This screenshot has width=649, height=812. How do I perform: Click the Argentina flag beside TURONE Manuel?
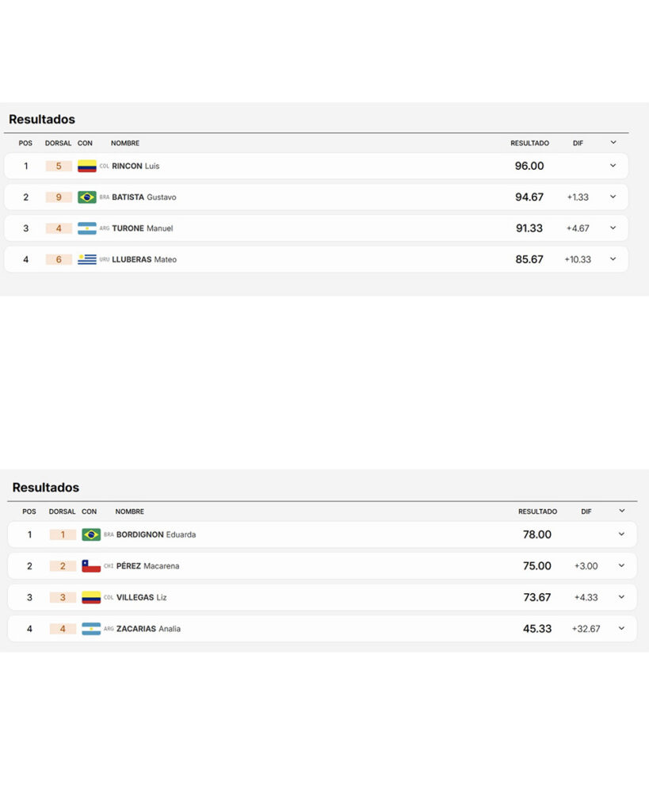coord(87,228)
